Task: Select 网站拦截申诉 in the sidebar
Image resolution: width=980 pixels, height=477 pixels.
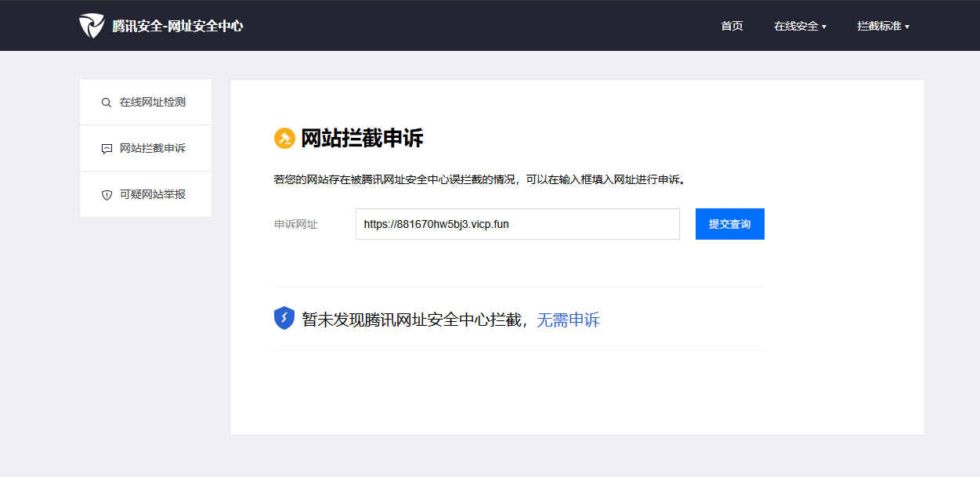Action: click(146, 148)
